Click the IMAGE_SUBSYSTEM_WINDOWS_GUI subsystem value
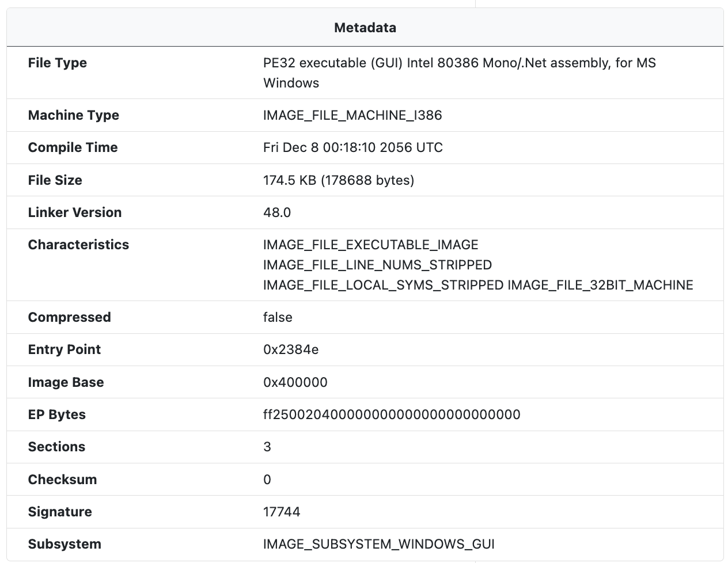This screenshot has height=563, width=728. [x=378, y=544]
